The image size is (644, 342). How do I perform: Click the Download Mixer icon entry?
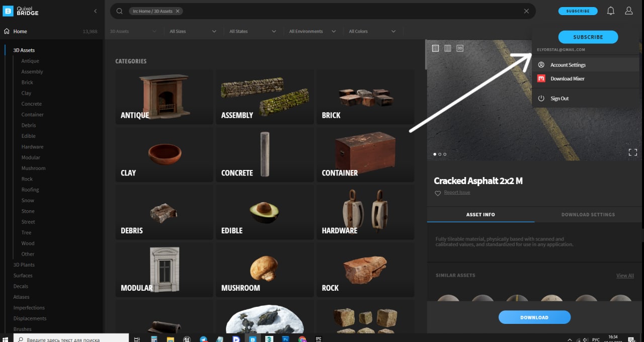[x=541, y=78]
